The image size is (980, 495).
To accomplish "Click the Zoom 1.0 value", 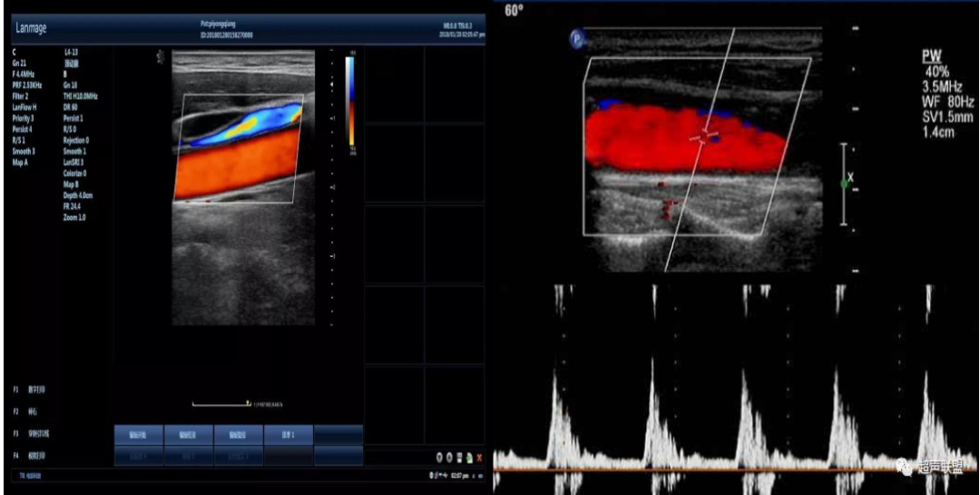I will click(75, 217).
